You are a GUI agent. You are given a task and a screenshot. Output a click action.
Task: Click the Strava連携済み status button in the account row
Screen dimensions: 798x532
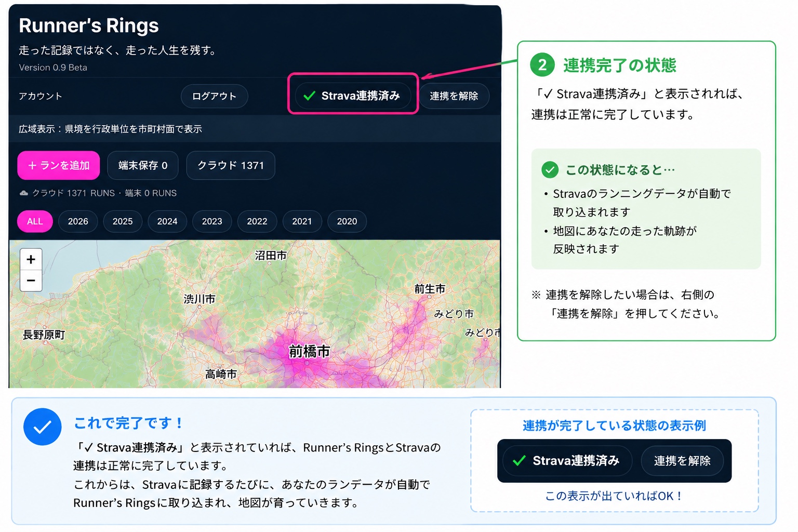tap(353, 96)
